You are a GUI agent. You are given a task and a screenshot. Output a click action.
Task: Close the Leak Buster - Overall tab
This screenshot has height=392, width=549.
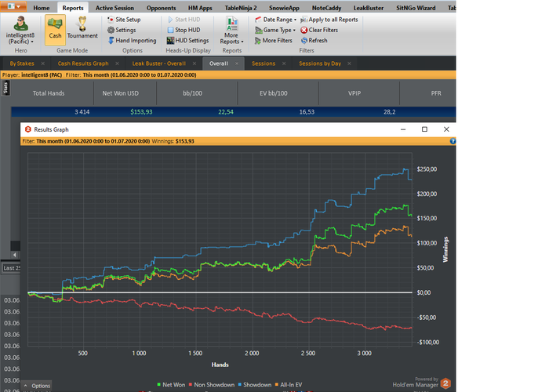tap(195, 64)
